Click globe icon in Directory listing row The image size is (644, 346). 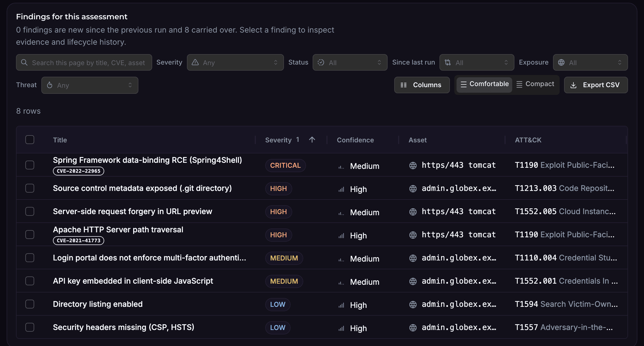tap(413, 304)
